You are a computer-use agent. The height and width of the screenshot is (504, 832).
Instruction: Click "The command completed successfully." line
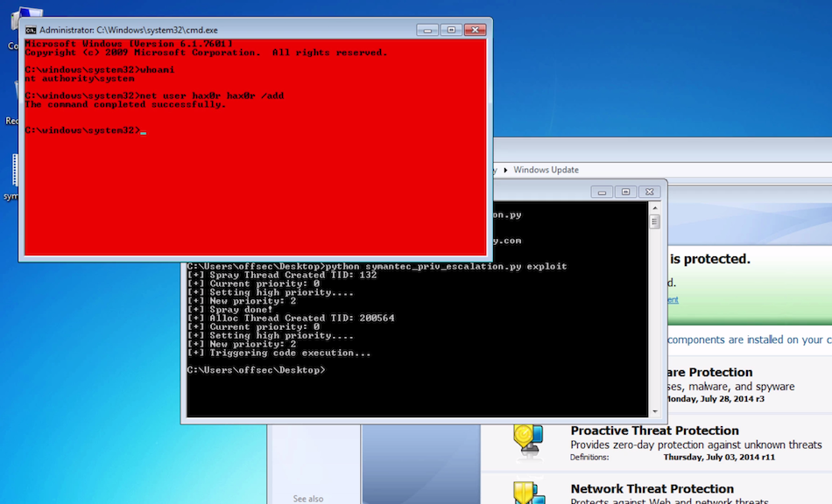point(125,104)
